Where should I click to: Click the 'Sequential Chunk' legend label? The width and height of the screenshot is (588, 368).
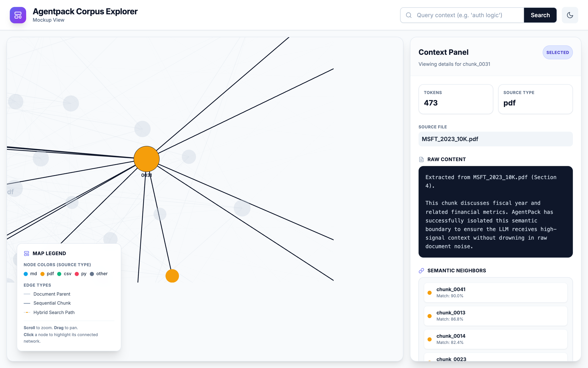pos(52,303)
